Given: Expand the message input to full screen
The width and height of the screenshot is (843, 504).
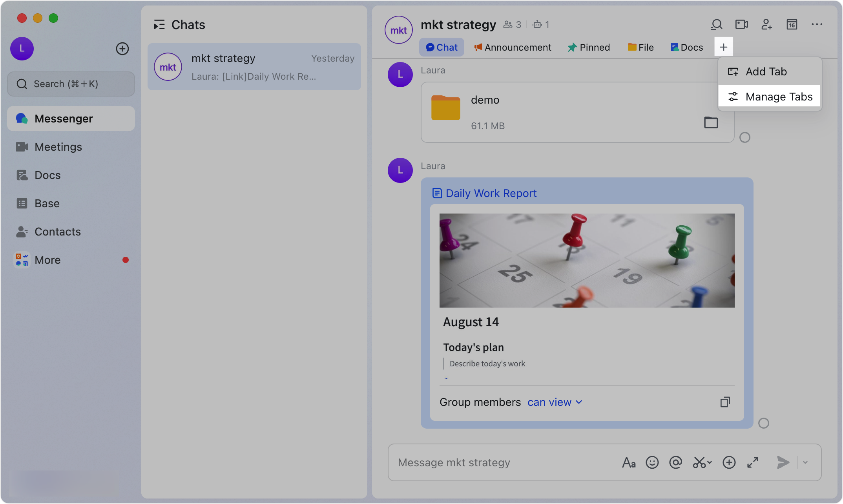Looking at the screenshot, I should 752,462.
